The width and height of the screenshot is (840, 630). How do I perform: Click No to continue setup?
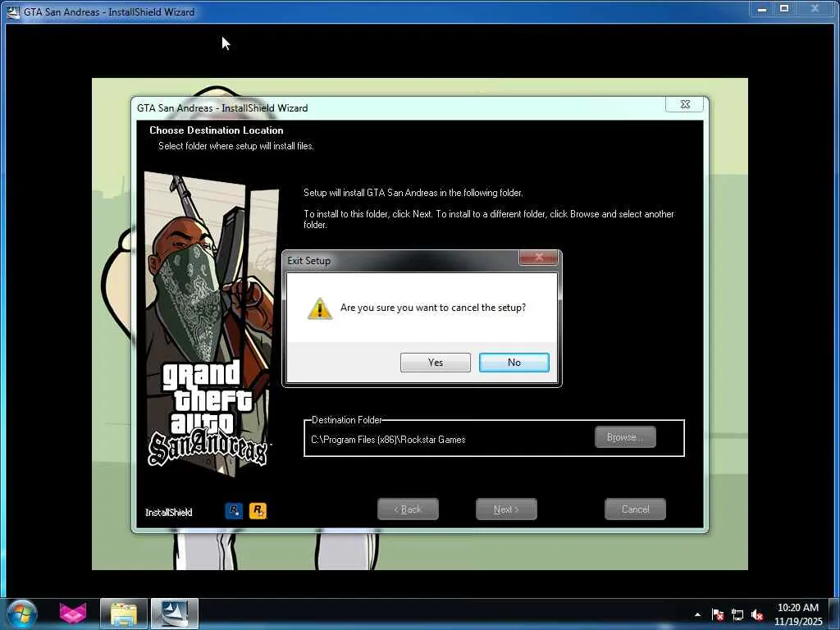pyautogui.click(x=514, y=363)
